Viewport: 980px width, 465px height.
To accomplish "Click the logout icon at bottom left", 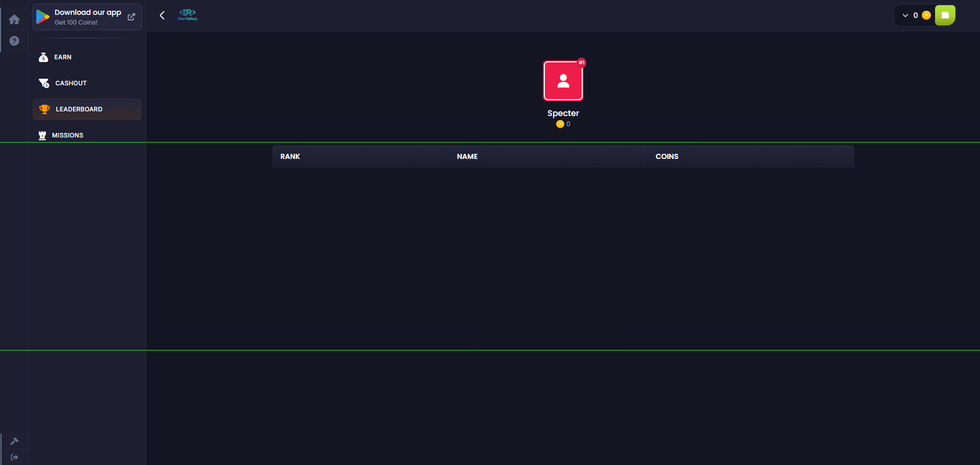I will tap(14, 457).
